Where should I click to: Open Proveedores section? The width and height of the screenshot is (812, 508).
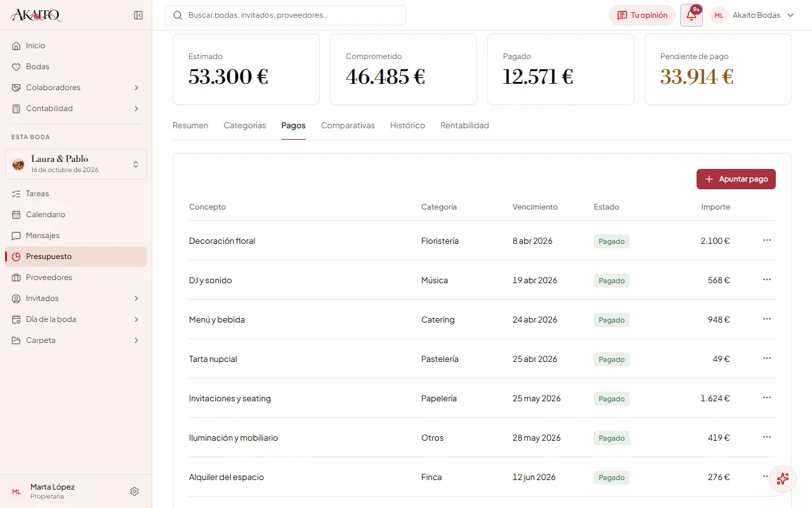(x=76, y=277)
